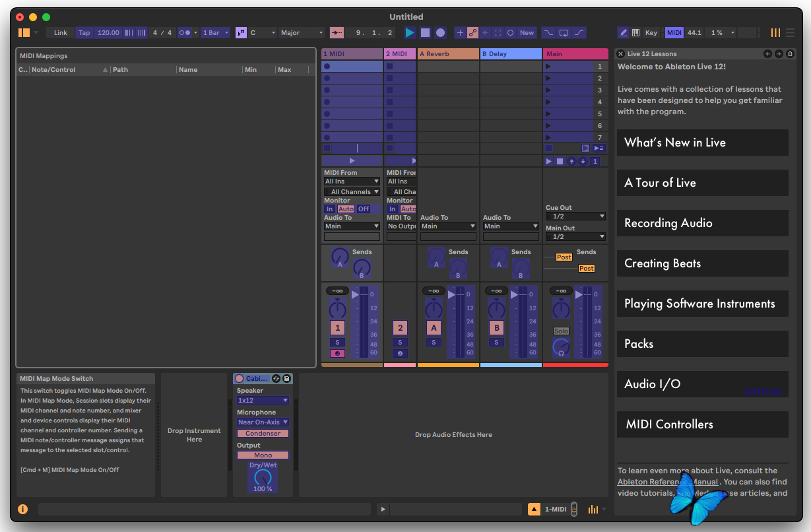Open the Major scale mode dropdown
811x532 pixels.
pos(302,32)
